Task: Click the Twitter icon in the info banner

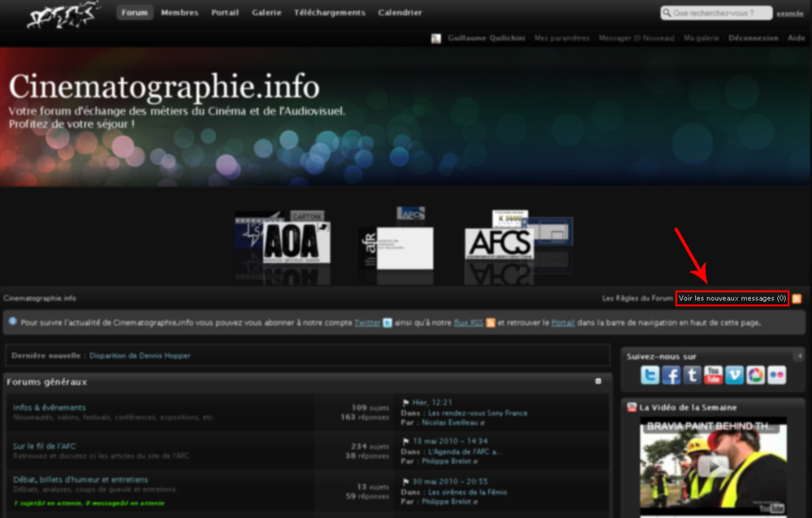Action: 387,322
